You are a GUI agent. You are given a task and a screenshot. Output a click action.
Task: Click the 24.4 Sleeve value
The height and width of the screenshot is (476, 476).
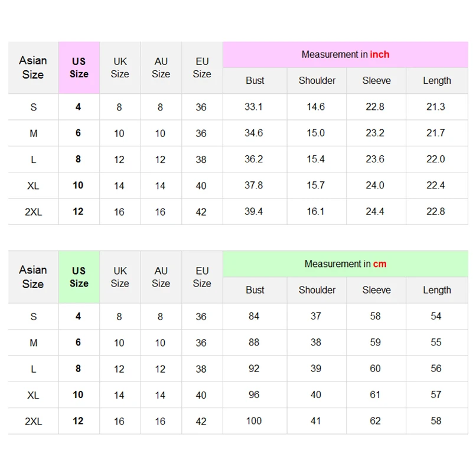click(376, 211)
